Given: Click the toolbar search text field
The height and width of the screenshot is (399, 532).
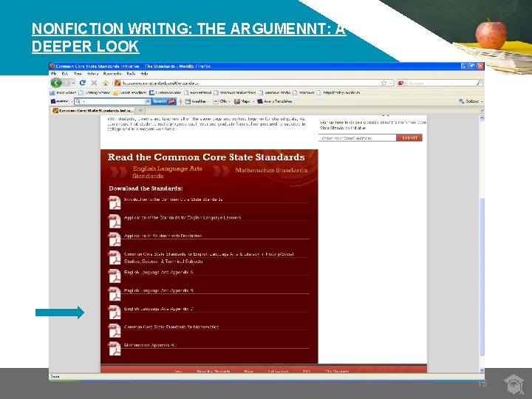Looking at the screenshot, I should [113, 101].
